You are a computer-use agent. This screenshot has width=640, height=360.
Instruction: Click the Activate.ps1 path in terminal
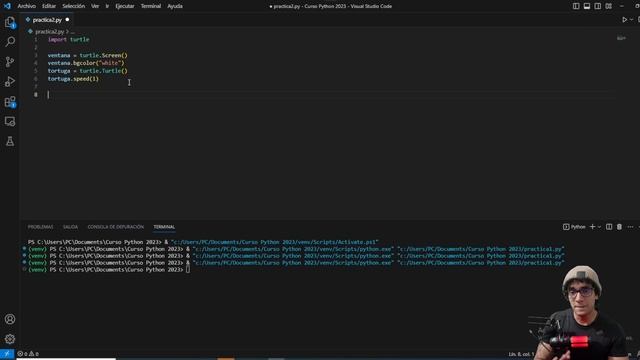275,242
